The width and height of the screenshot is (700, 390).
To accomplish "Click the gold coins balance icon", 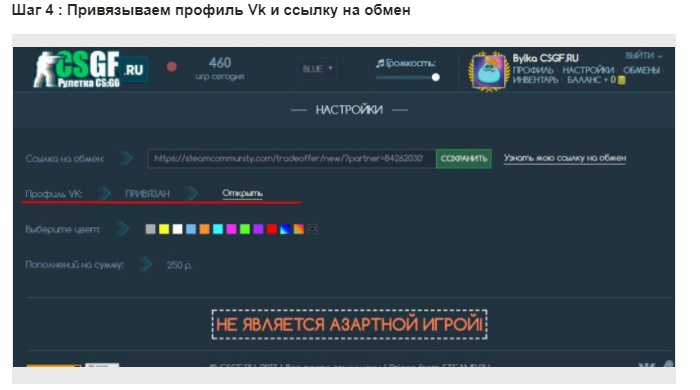I will [x=621, y=80].
